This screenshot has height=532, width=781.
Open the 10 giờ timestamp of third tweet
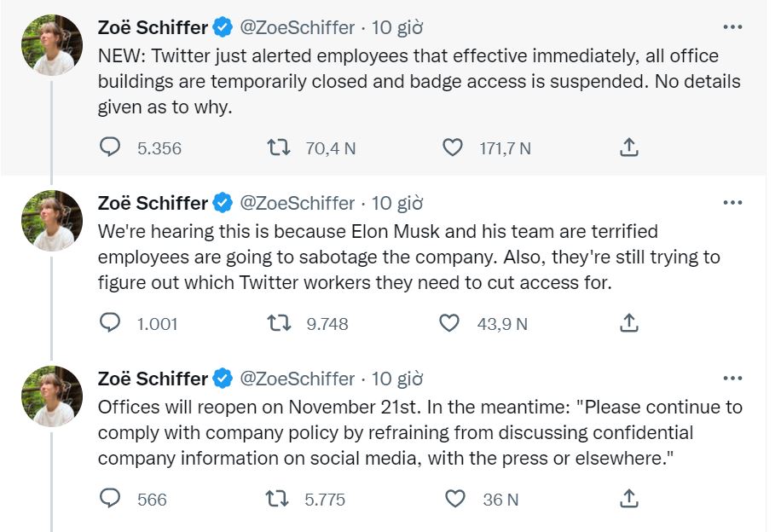398,379
